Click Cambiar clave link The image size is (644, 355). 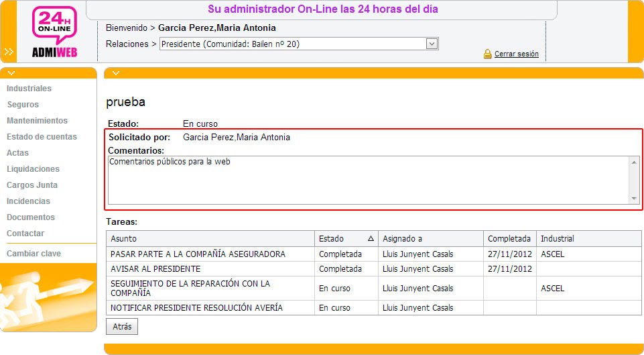pyautogui.click(x=34, y=254)
